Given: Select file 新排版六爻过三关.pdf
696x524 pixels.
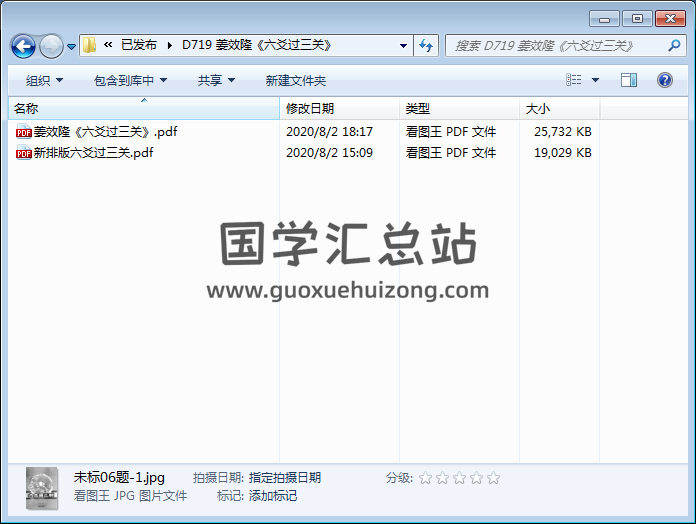Looking at the screenshot, I should (x=93, y=153).
